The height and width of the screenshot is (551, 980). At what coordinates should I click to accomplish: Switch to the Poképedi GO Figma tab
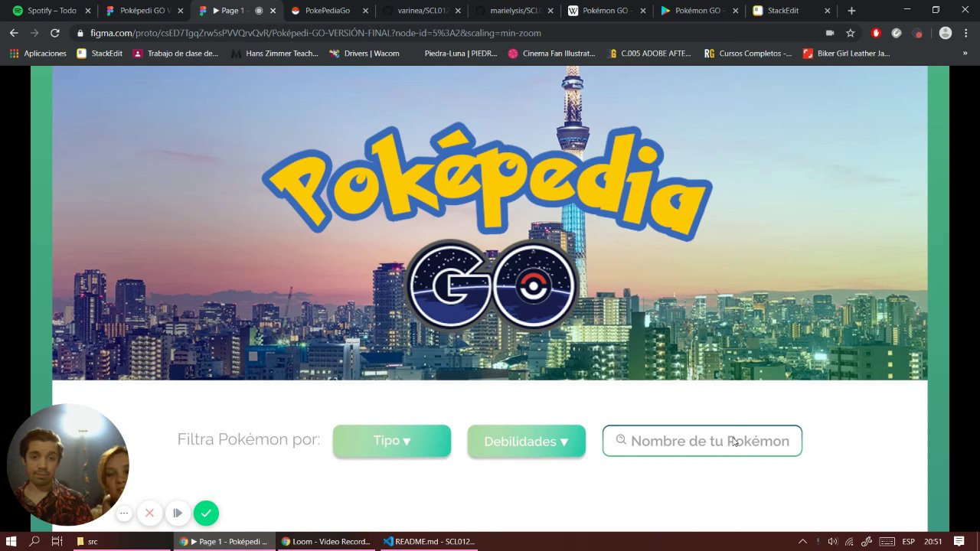click(x=144, y=11)
